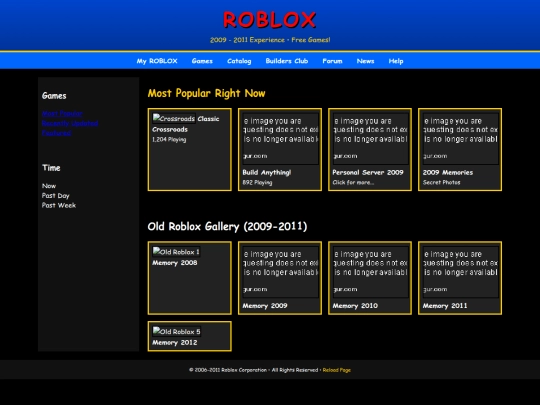Click the broken Old Roblox 1 image icon
Image resolution: width=540 pixels, height=405 pixels.
[x=176, y=251]
